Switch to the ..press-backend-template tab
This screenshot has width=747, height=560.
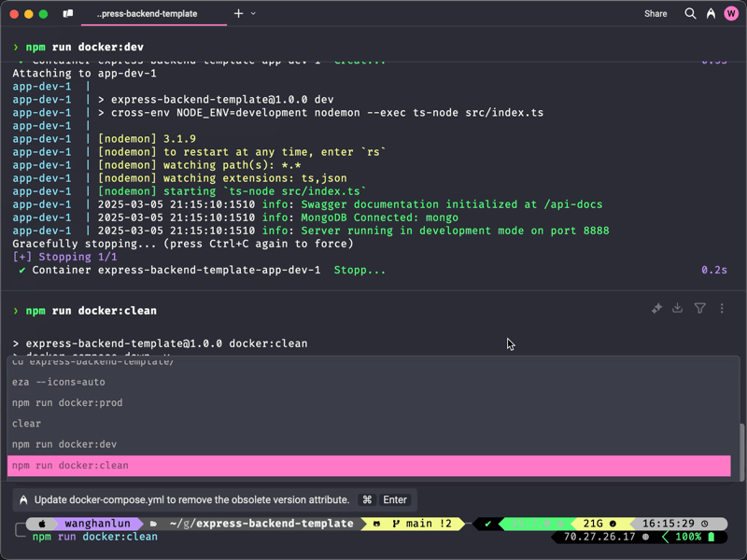coord(147,14)
